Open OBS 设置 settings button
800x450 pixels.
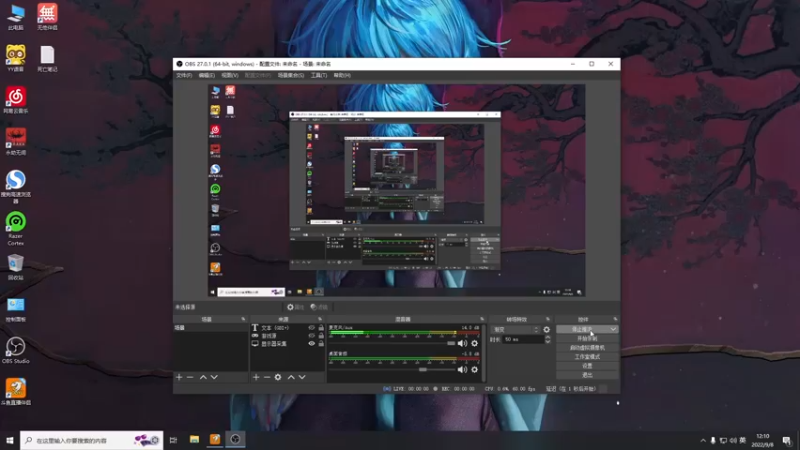pos(587,366)
